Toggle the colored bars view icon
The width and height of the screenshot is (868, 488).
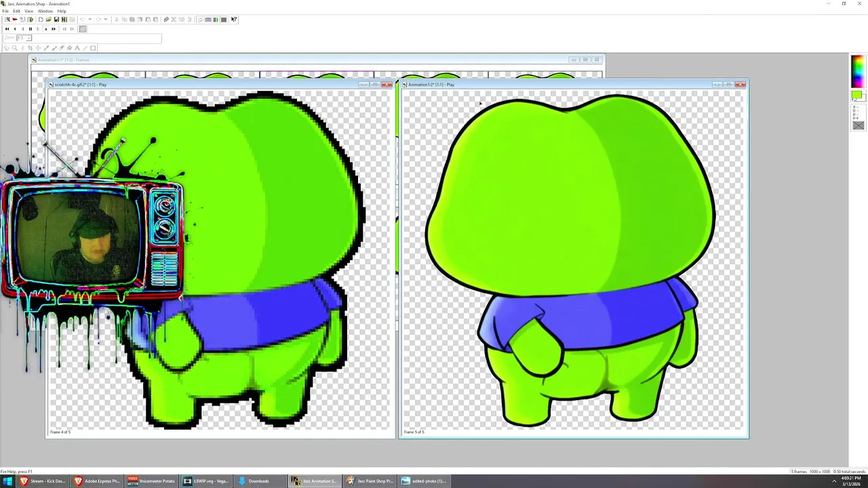point(216,20)
